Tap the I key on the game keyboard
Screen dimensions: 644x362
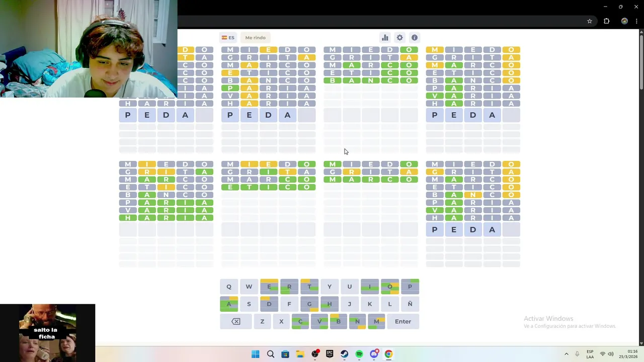pos(370,287)
